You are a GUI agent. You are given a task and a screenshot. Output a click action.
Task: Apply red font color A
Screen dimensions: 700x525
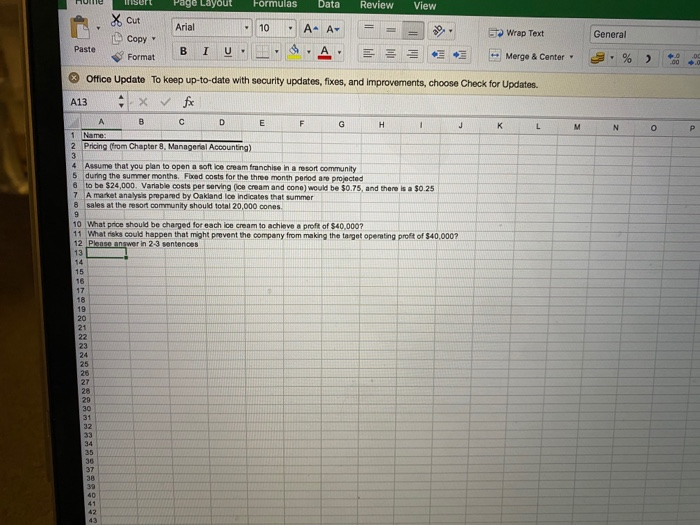point(325,53)
